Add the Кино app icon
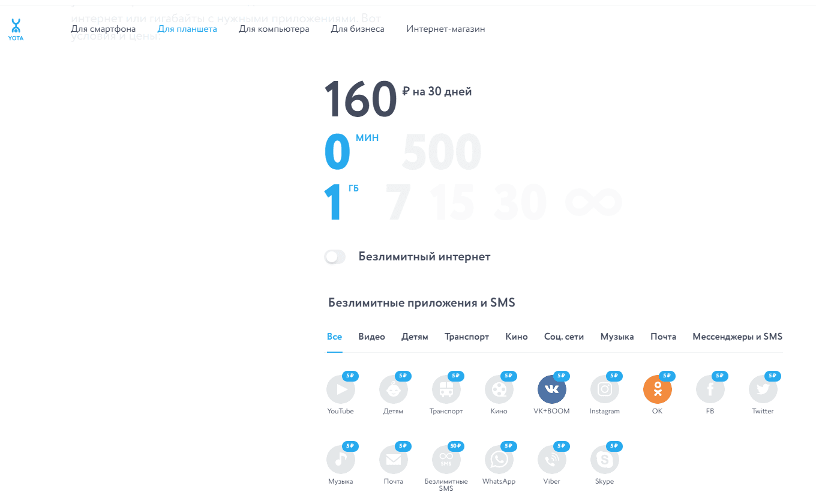The width and height of the screenshot is (816, 504). point(499,389)
